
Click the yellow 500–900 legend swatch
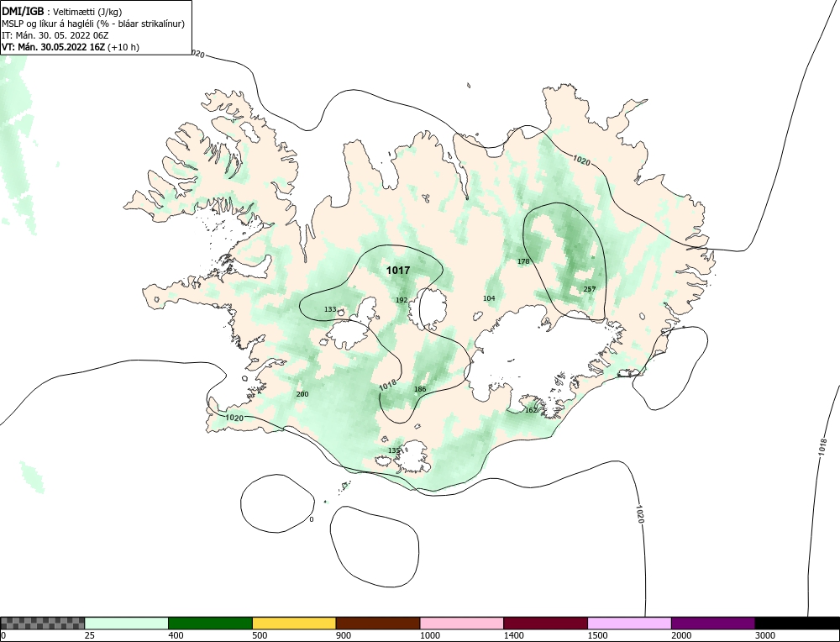pyautogui.click(x=294, y=623)
